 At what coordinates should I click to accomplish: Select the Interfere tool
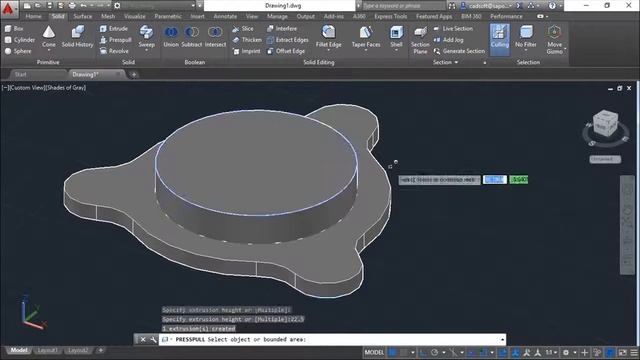[282, 29]
